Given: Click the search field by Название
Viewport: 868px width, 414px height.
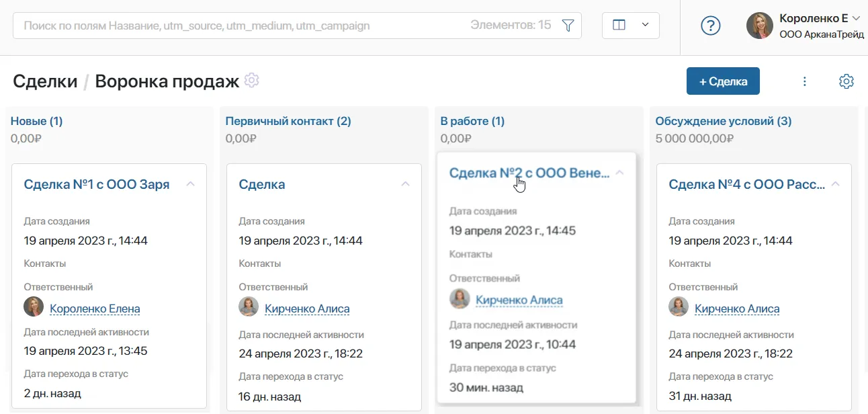Looking at the screenshot, I should [242, 26].
